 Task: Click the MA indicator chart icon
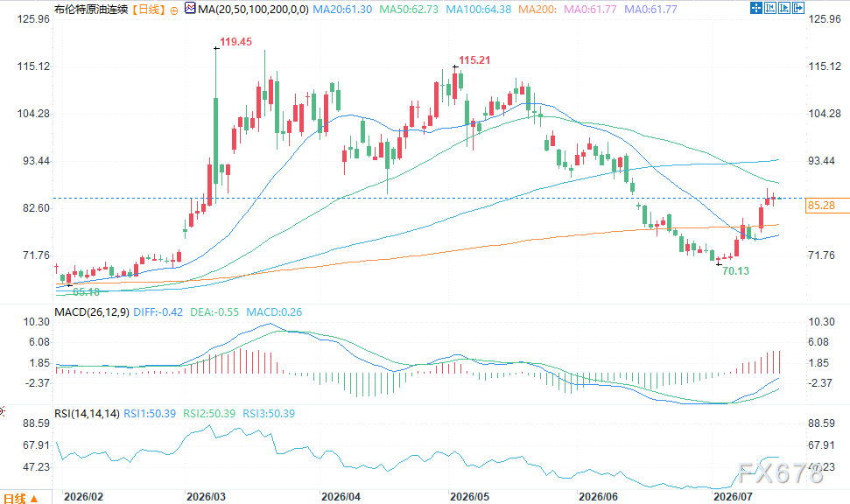190,8
